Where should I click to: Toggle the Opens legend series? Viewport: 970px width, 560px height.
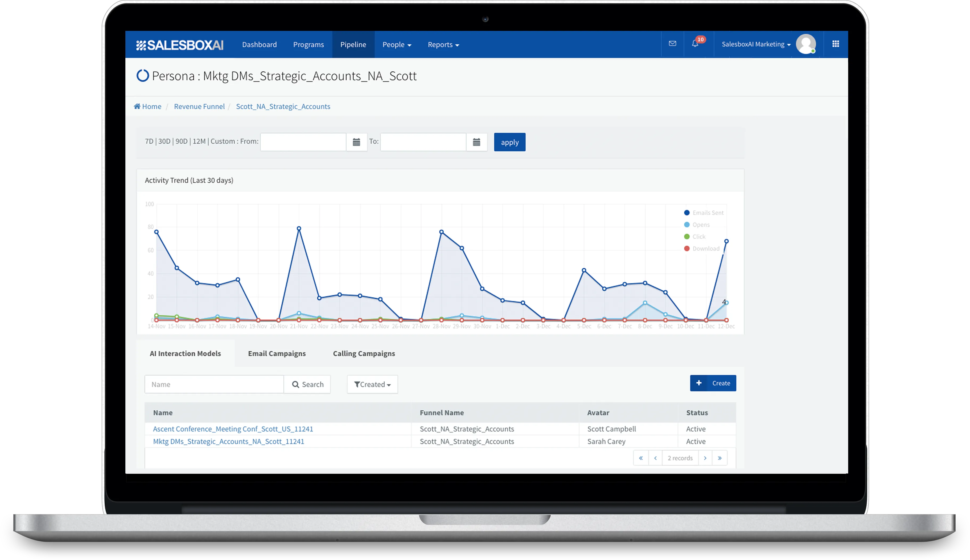tap(701, 225)
